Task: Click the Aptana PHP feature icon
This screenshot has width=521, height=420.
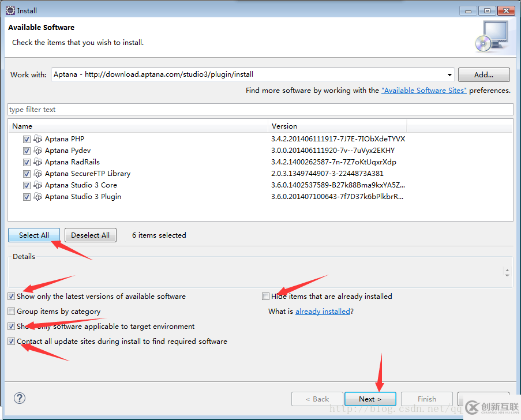Action: [x=38, y=139]
